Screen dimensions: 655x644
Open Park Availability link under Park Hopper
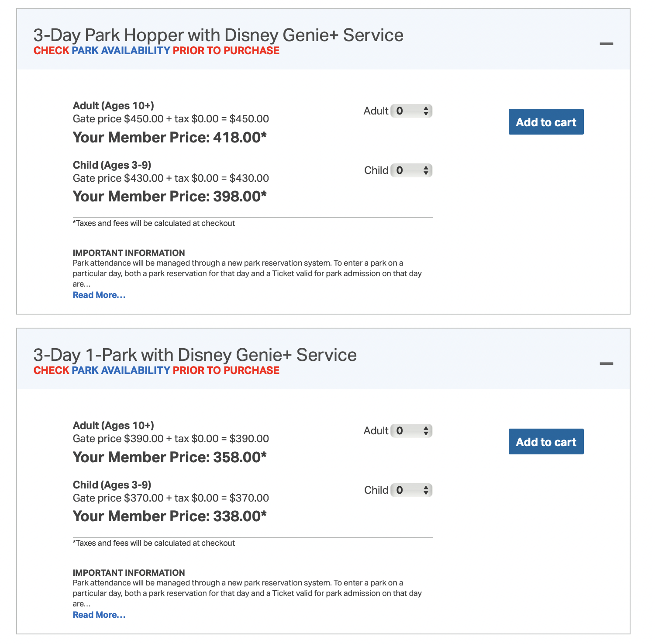click(121, 51)
